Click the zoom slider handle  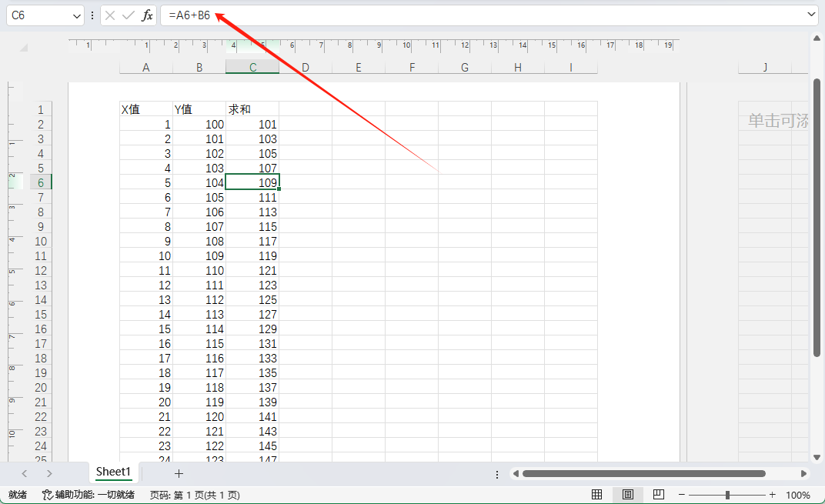coord(727,495)
